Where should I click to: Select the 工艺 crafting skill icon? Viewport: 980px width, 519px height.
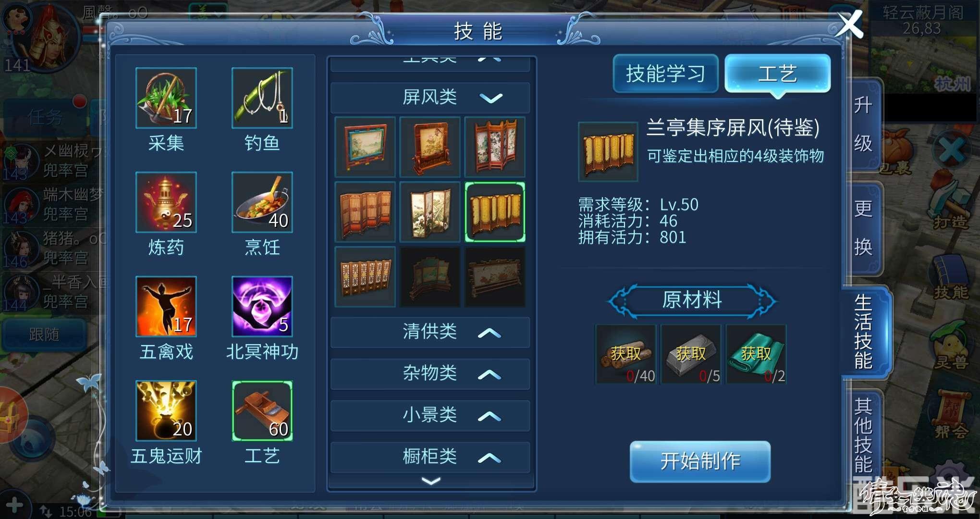262,411
